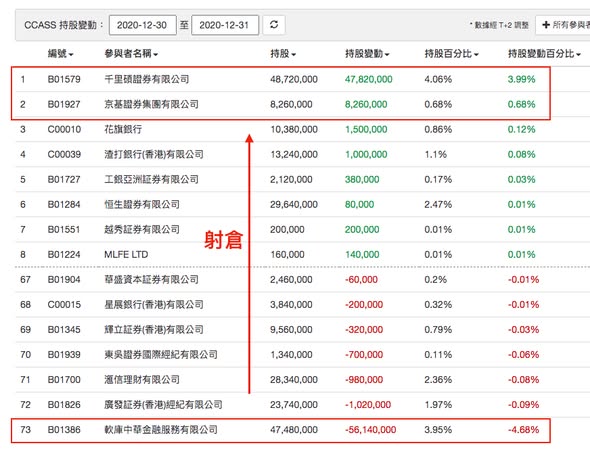Select participant 恒生證券有限公司
590x452 pixels.
(142, 204)
